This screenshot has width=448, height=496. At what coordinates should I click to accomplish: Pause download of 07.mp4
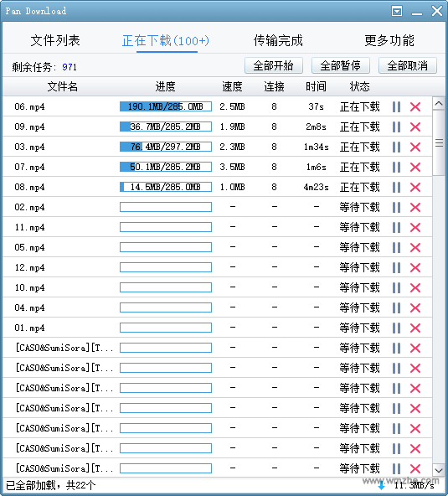tap(396, 167)
